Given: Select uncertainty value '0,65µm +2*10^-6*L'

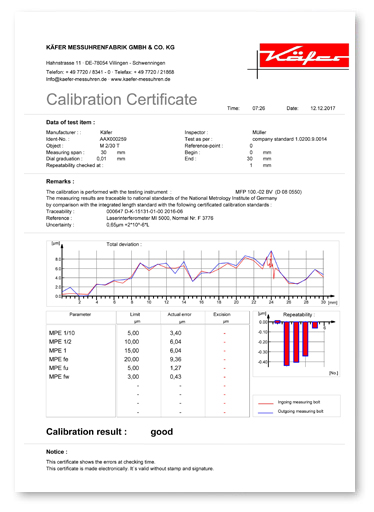Looking at the screenshot, I should pos(127,225).
